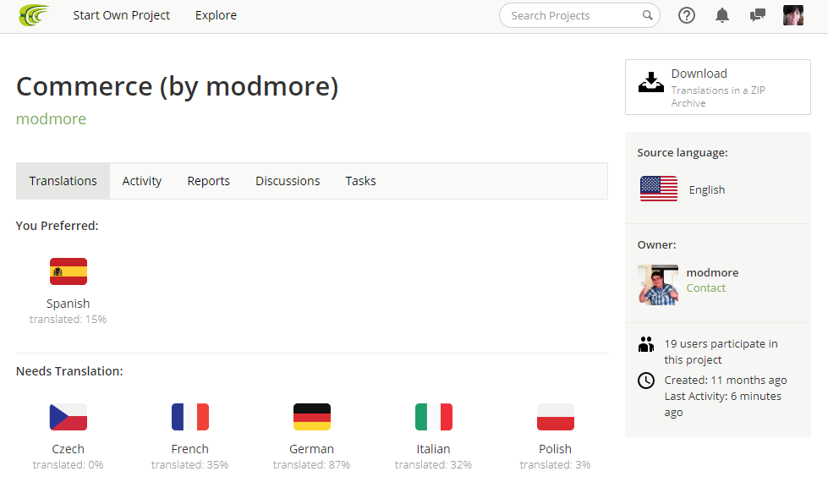Select the Spanish flag icon

(x=69, y=271)
